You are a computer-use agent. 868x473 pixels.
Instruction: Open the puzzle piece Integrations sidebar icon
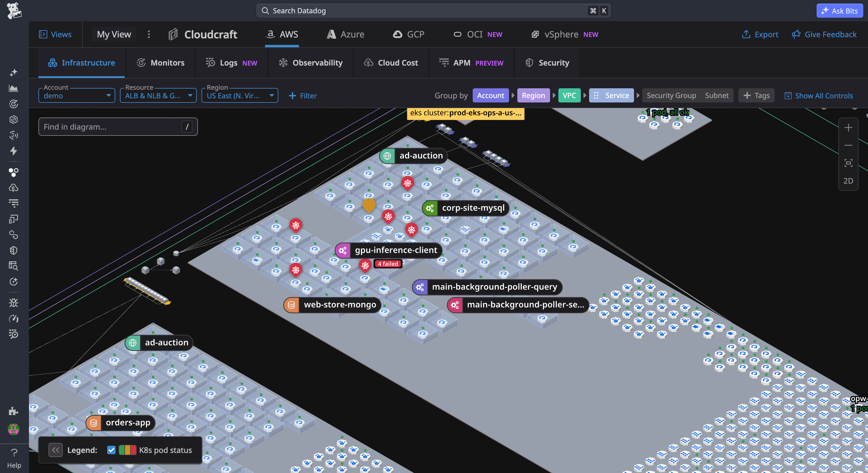(x=14, y=411)
